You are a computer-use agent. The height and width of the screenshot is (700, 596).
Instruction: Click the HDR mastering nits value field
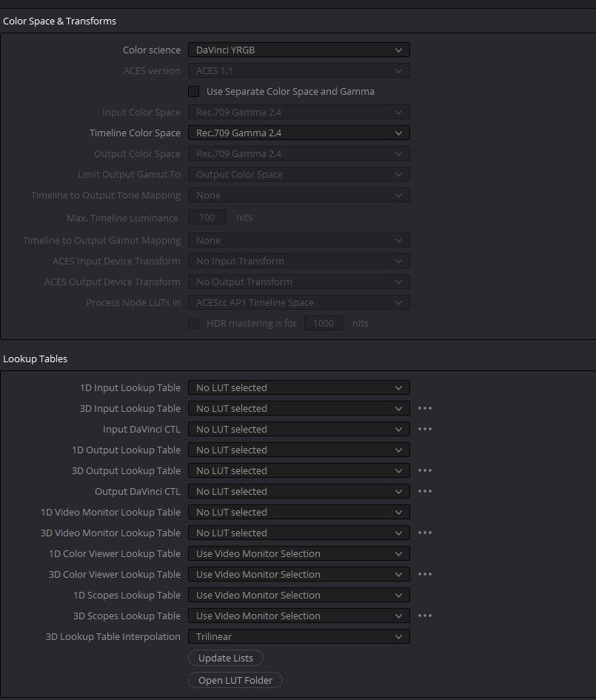tap(324, 324)
